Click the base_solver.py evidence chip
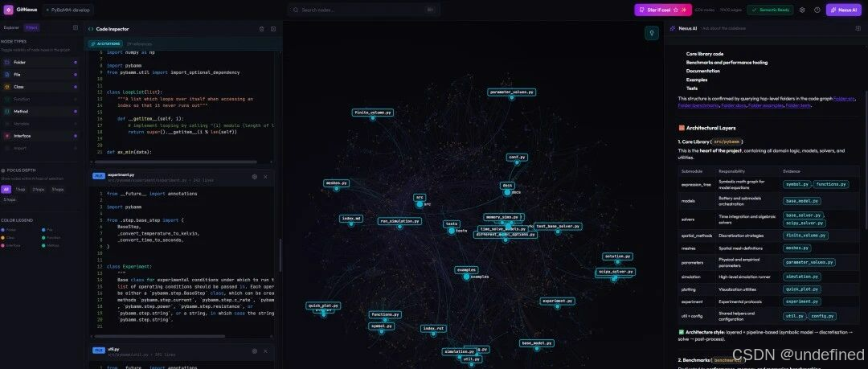Screen dimensions: 868x369 click(x=804, y=215)
